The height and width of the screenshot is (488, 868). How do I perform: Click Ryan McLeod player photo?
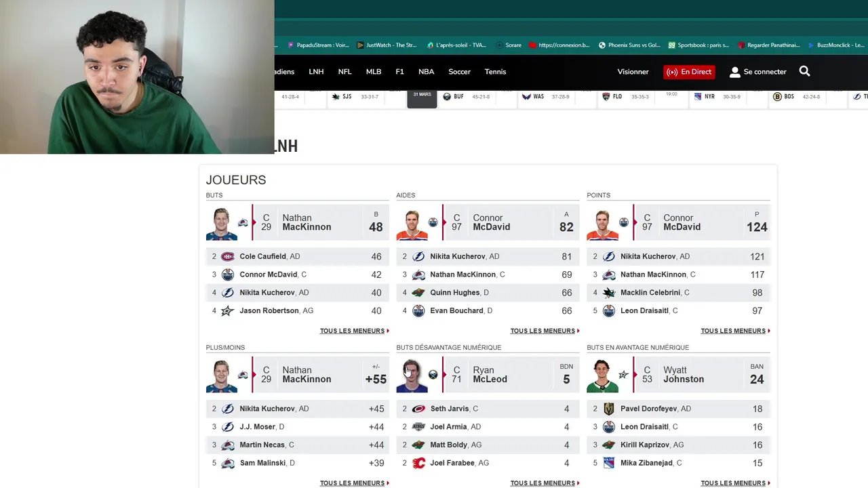(412, 375)
